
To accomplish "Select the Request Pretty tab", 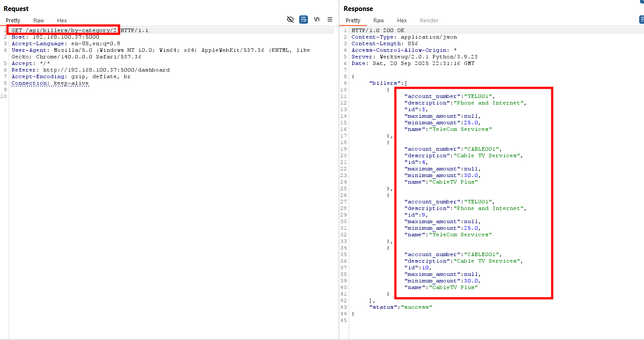I will click(13, 21).
